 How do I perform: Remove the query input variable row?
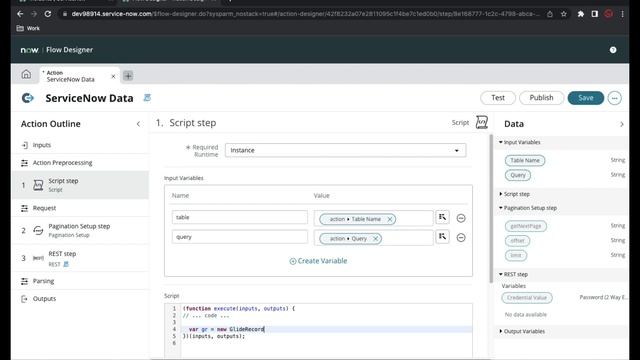461,238
